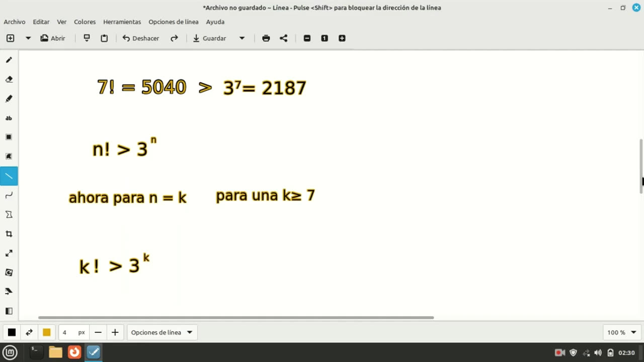This screenshot has width=644, height=362.
Task: Click the network connection tray icon
Action: pyautogui.click(x=586, y=352)
